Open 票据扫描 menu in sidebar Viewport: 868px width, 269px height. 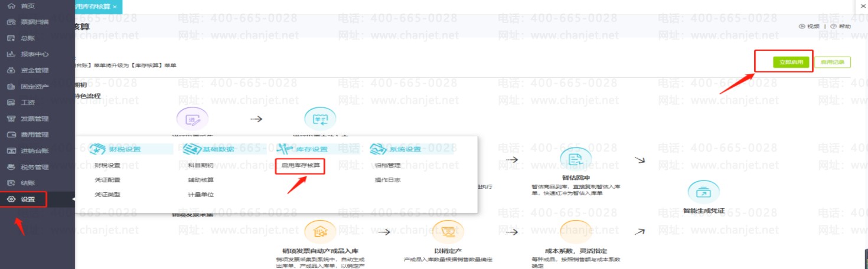coord(35,22)
